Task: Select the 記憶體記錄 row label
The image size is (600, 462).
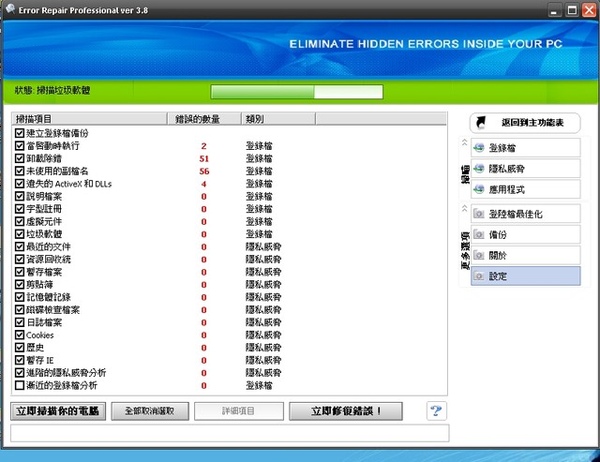Action: pyautogui.click(x=49, y=297)
